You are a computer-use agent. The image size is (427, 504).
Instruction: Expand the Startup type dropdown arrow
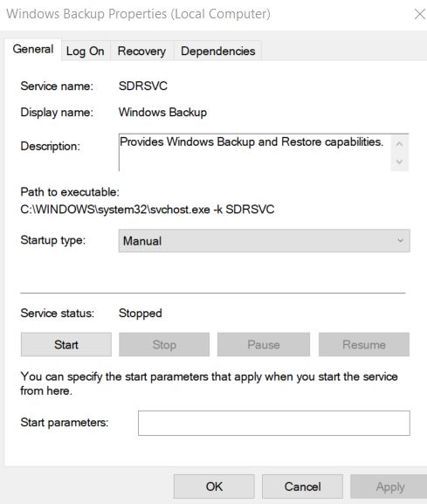400,241
